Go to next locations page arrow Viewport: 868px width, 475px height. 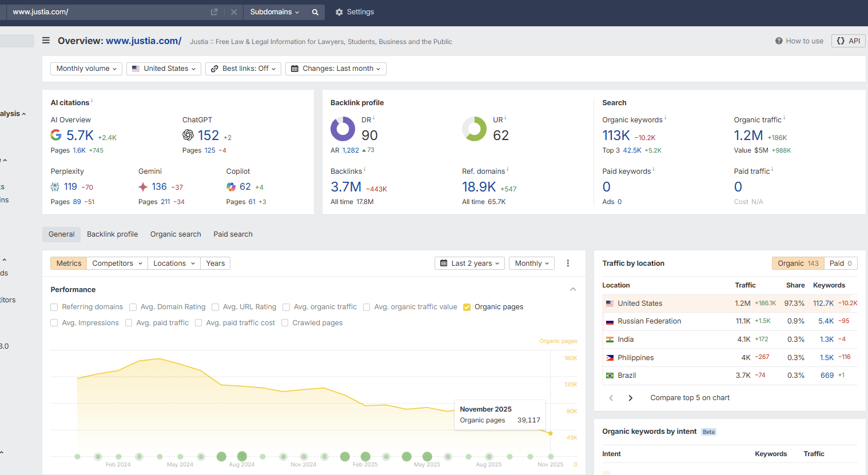tap(631, 398)
